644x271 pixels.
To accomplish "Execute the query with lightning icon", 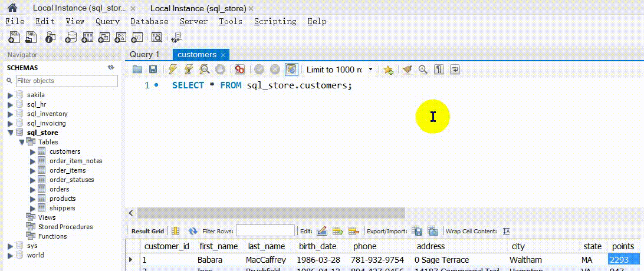I will 173,70.
